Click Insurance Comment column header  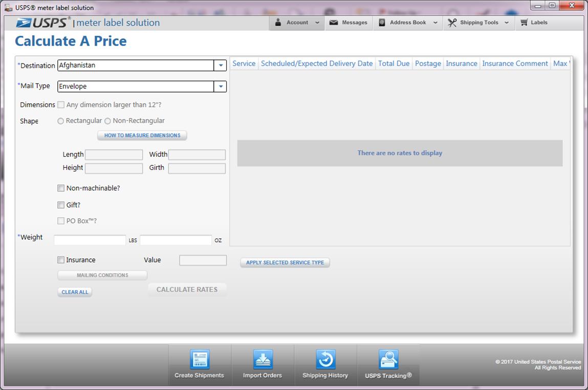515,63
